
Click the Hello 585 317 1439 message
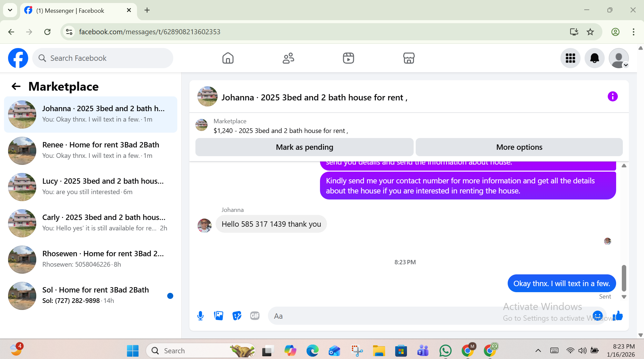(x=271, y=224)
